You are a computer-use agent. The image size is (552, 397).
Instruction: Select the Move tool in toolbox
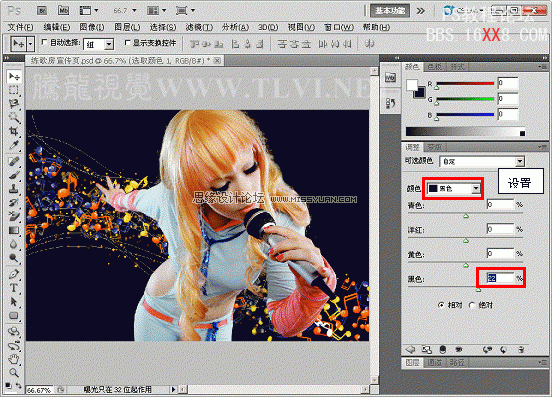coord(14,76)
